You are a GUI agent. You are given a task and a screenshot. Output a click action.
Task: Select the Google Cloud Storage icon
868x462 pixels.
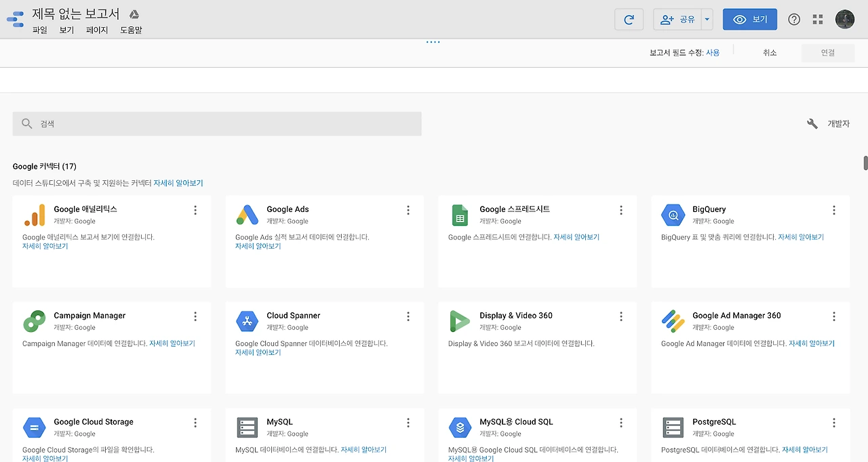pos(35,427)
